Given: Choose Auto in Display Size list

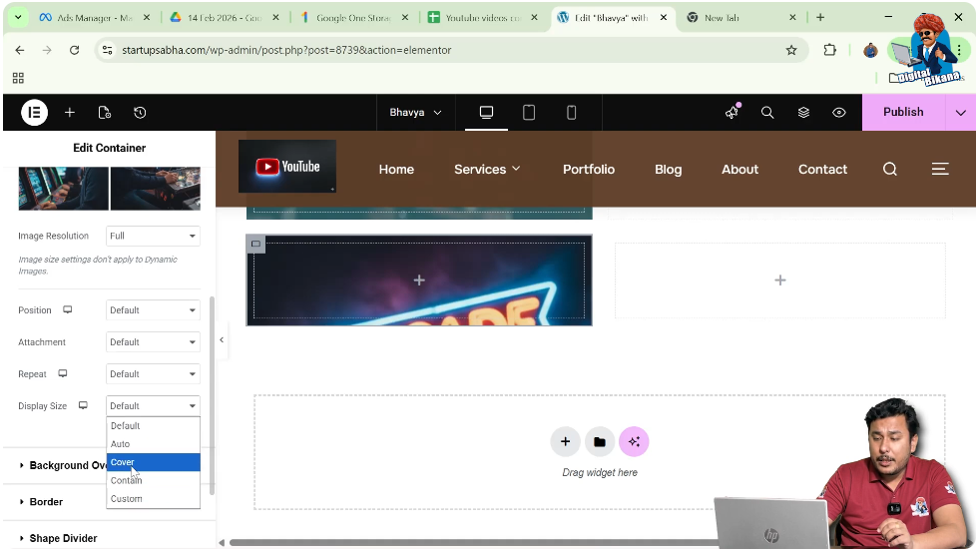Looking at the screenshot, I should click(x=153, y=444).
